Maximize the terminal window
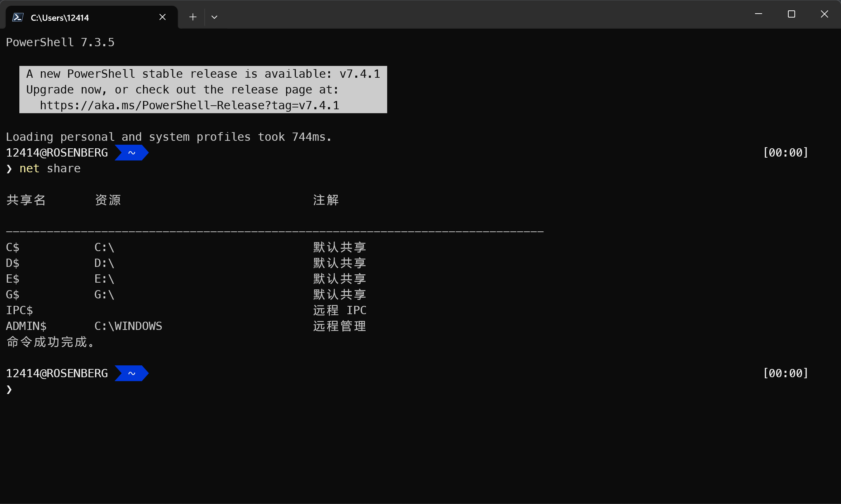Image resolution: width=841 pixels, height=504 pixels. pyautogui.click(x=792, y=14)
